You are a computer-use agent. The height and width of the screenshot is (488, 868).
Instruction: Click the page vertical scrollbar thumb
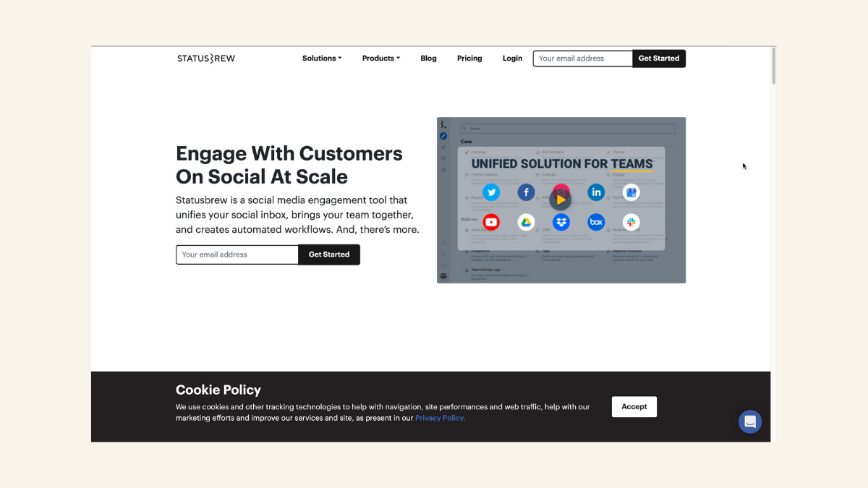coord(773,66)
